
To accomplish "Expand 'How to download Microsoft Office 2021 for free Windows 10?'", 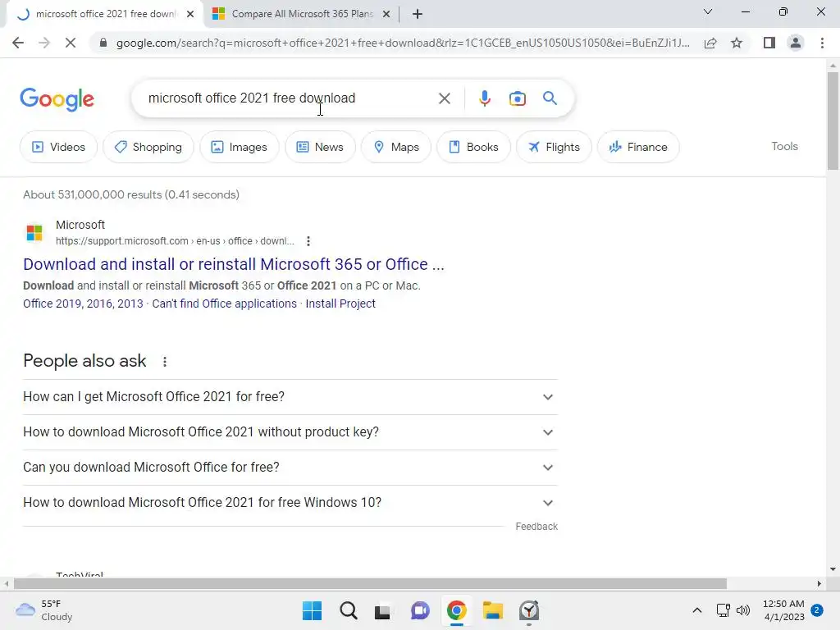I will [290, 503].
